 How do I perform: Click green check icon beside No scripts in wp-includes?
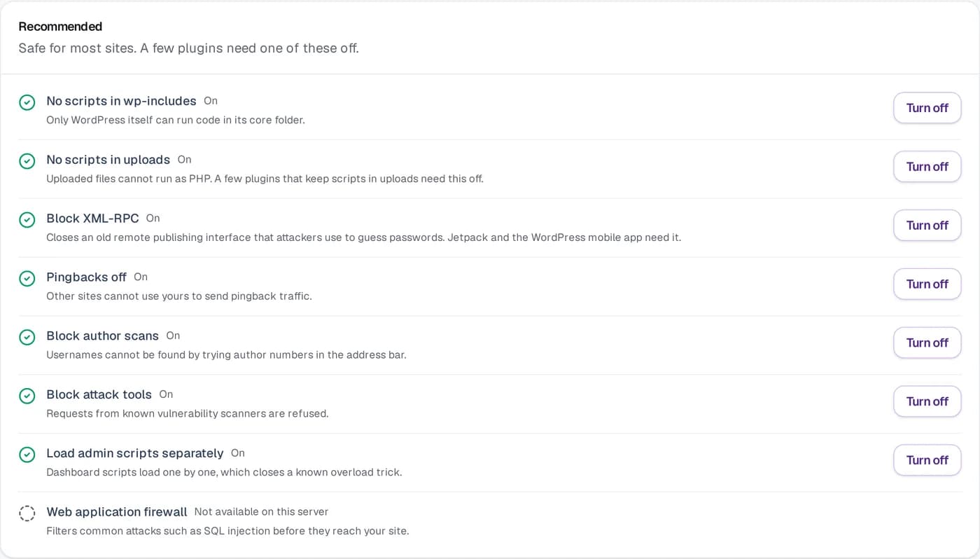pos(27,102)
